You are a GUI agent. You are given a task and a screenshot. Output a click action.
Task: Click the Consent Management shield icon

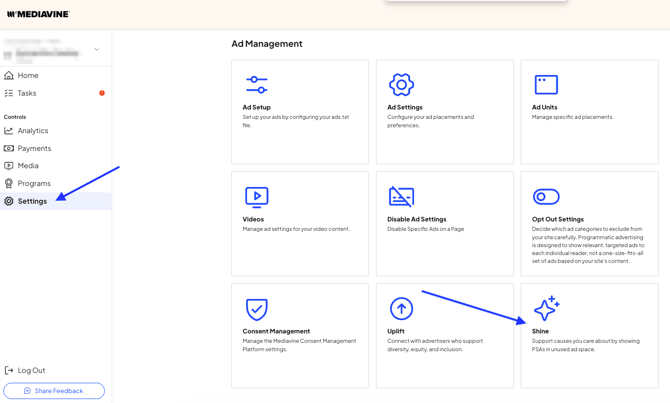pos(256,309)
